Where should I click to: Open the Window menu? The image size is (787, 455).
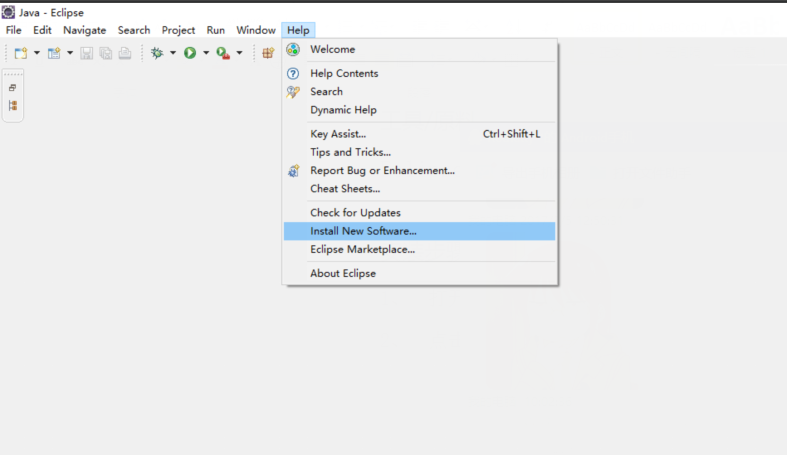(x=256, y=30)
